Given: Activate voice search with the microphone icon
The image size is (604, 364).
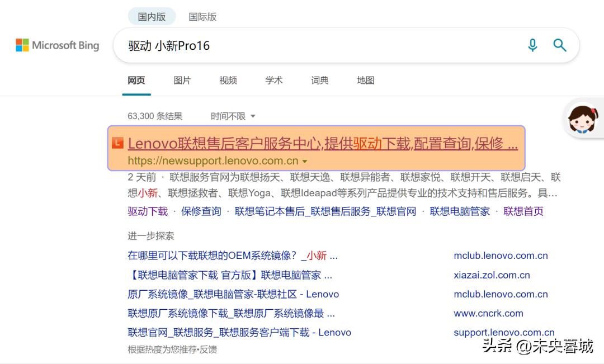Looking at the screenshot, I should click(532, 45).
